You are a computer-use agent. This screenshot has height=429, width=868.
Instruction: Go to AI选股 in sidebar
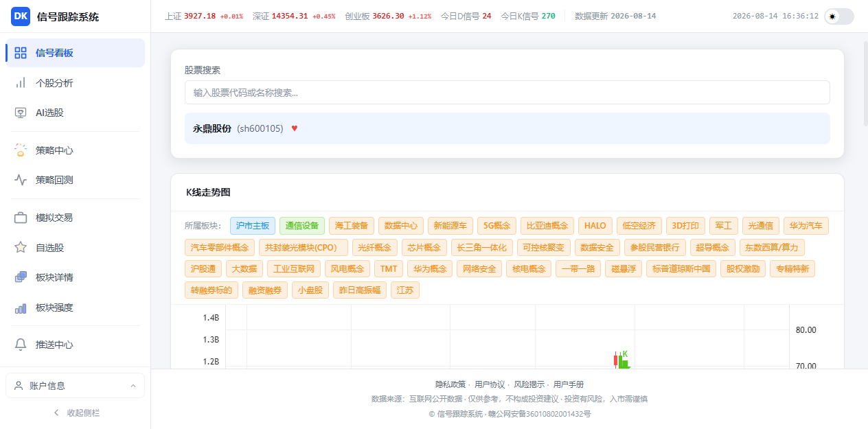[x=75, y=113]
